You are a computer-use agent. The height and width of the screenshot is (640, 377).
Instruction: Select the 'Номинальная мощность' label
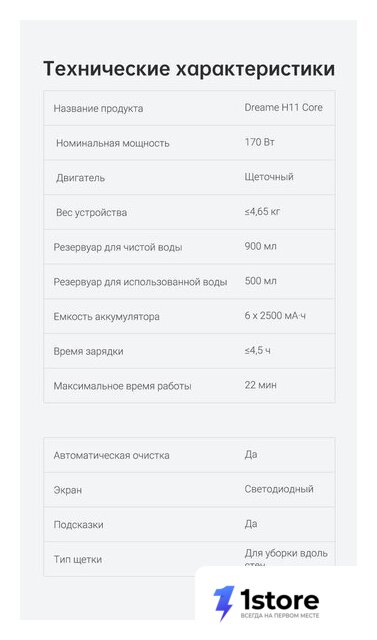(x=113, y=143)
